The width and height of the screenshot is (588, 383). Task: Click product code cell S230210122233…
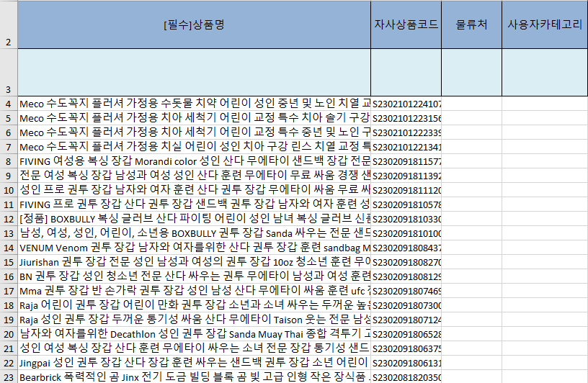click(x=406, y=132)
